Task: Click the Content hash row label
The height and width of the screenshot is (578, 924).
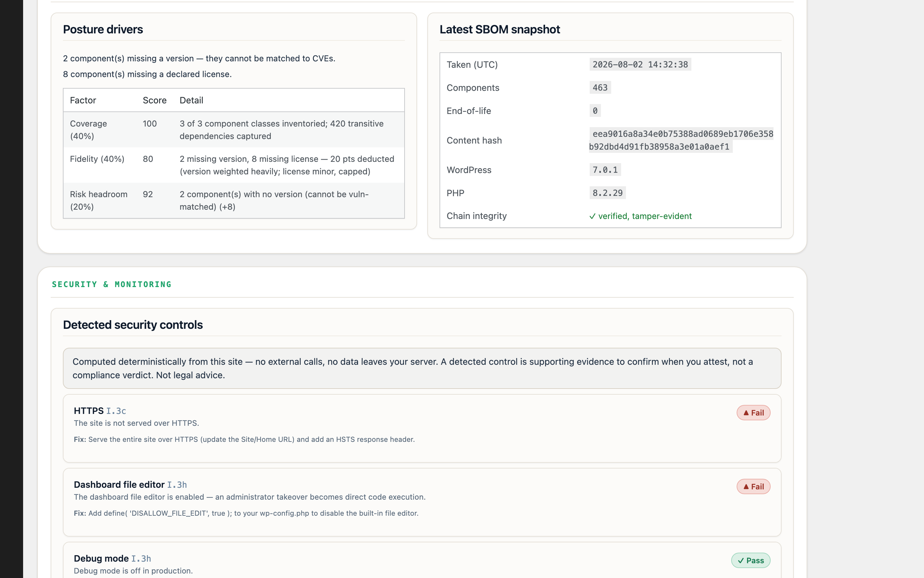Action: (x=474, y=140)
